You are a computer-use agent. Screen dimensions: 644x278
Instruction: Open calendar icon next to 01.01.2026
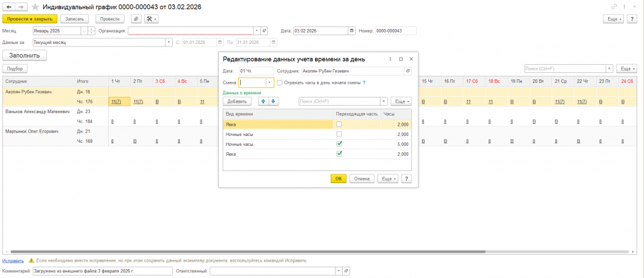click(x=220, y=42)
